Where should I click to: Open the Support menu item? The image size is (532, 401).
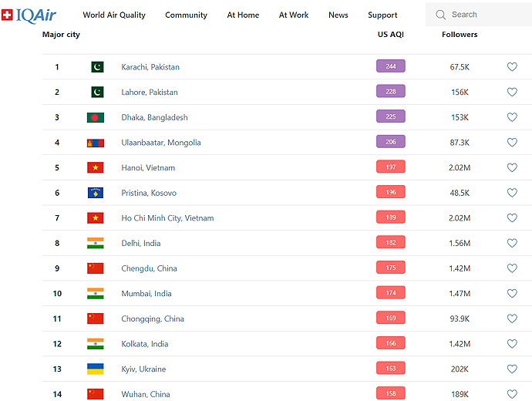point(382,15)
